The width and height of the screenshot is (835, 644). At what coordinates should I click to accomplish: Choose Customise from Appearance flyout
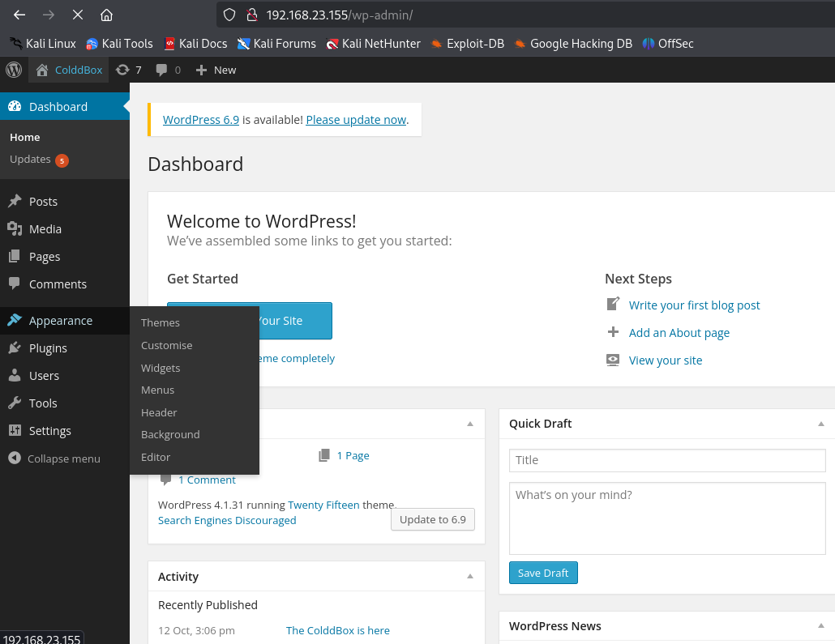(167, 345)
